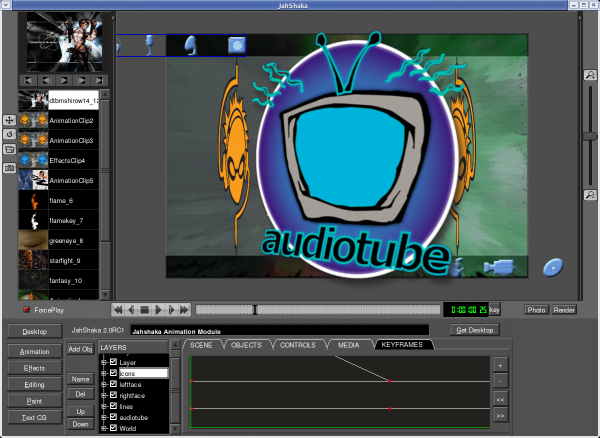Toggle visibility checkbox for rightface layer
This screenshot has width=600, height=438.
tap(113, 395)
